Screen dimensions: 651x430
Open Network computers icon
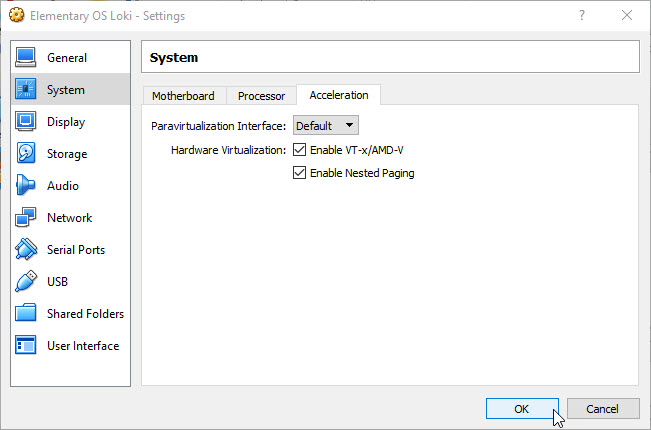[x=26, y=217]
